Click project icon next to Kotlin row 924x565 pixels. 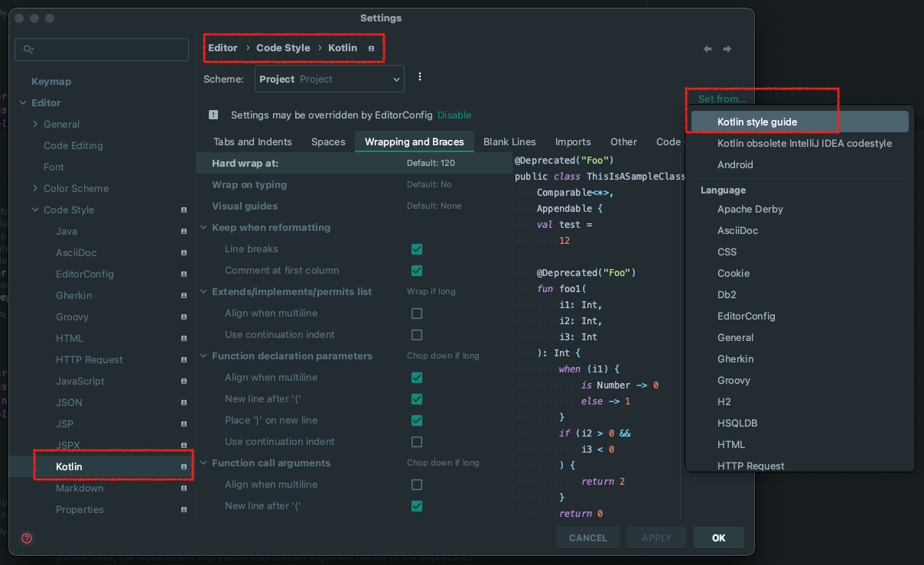point(184,466)
